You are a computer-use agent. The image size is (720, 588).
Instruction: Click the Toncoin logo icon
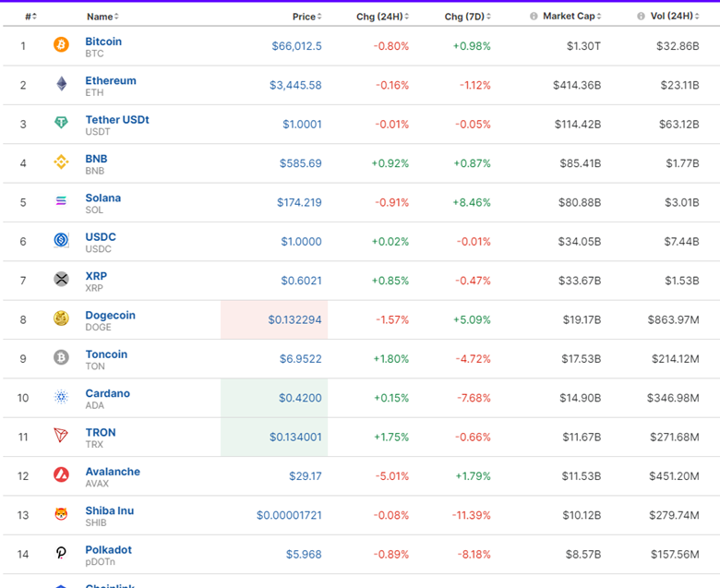[x=61, y=357]
